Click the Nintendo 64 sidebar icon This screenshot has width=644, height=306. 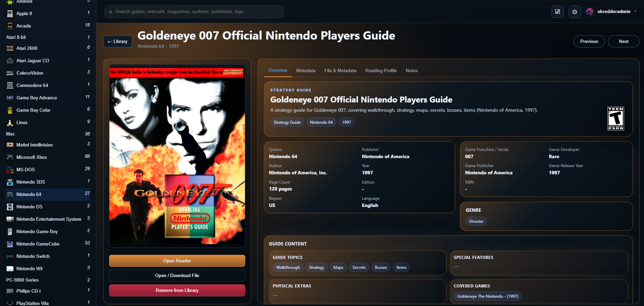[x=10, y=194]
